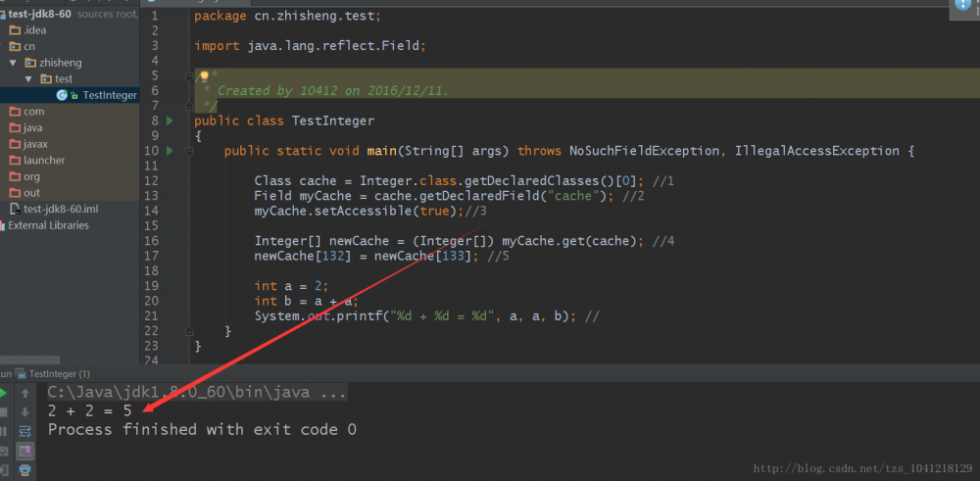Click the Print console output icon
980x481 pixels.
25,470
